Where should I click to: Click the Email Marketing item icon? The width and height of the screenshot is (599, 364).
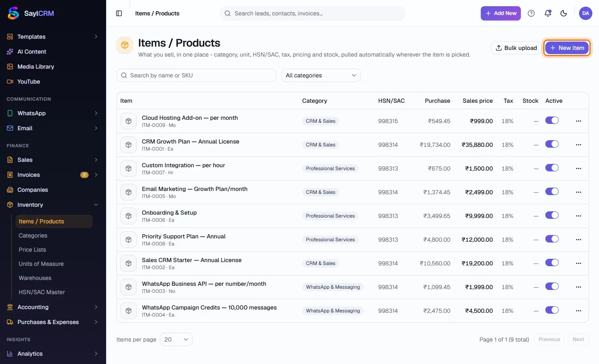point(129,192)
